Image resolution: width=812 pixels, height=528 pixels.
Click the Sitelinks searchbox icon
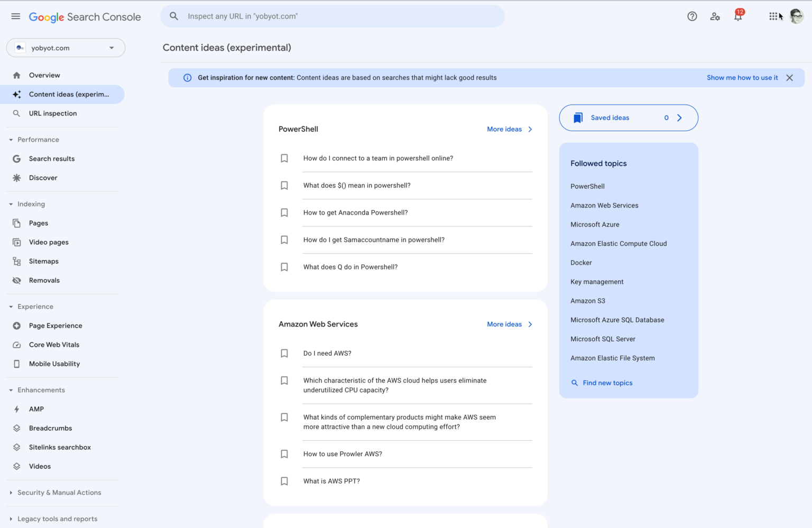17,447
